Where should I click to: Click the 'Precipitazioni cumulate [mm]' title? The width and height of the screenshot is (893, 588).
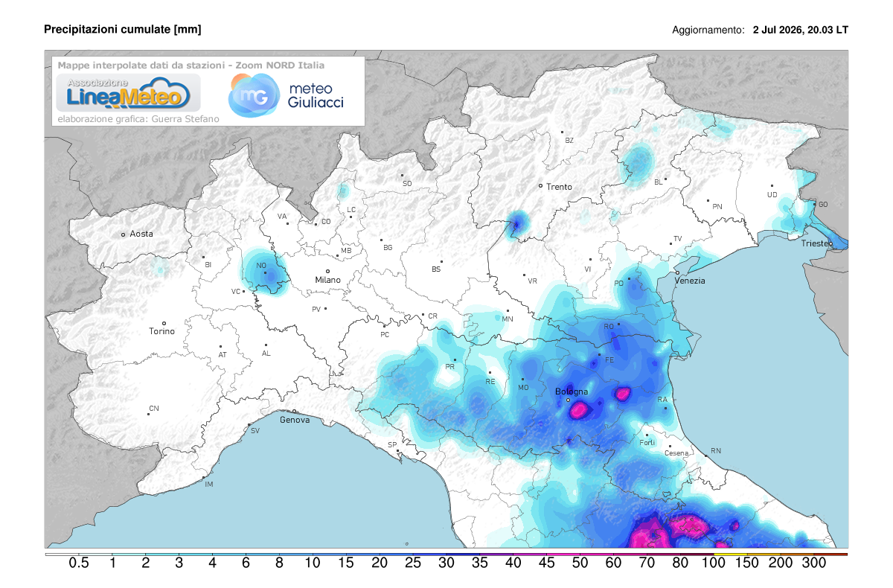coord(123,30)
